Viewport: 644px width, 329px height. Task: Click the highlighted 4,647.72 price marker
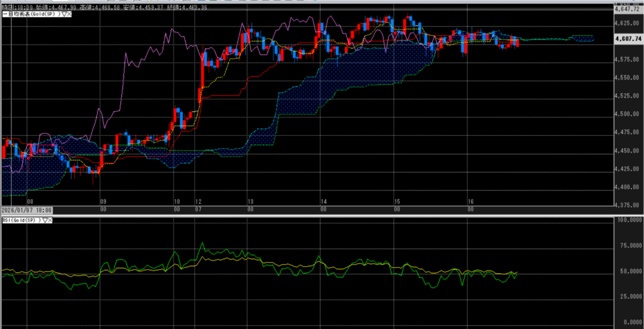point(628,9)
